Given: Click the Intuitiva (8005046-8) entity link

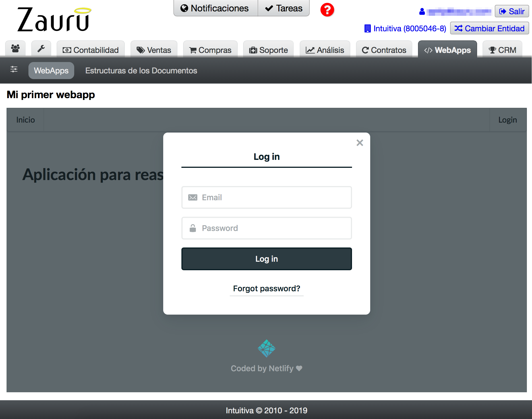Looking at the screenshot, I should pyautogui.click(x=405, y=28).
